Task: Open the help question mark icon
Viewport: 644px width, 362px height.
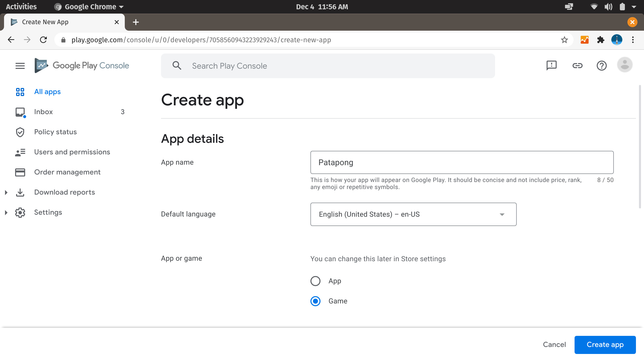Action: 601,66
